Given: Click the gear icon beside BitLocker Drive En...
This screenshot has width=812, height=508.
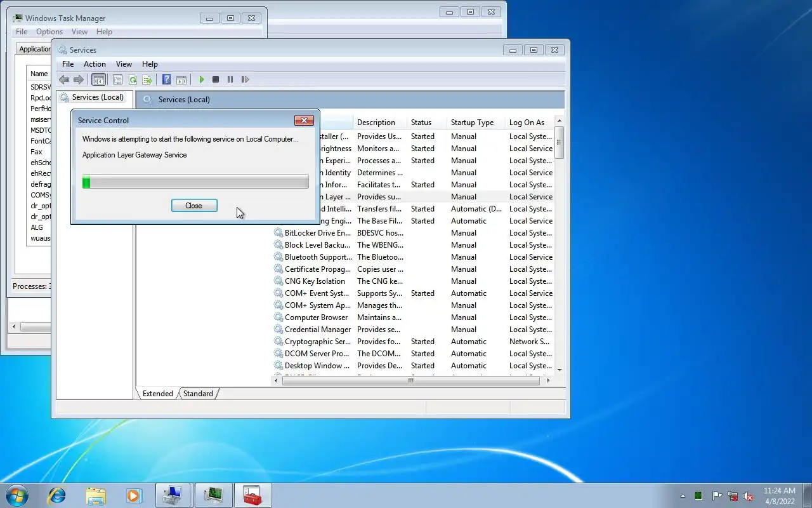Looking at the screenshot, I should (278, 233).
